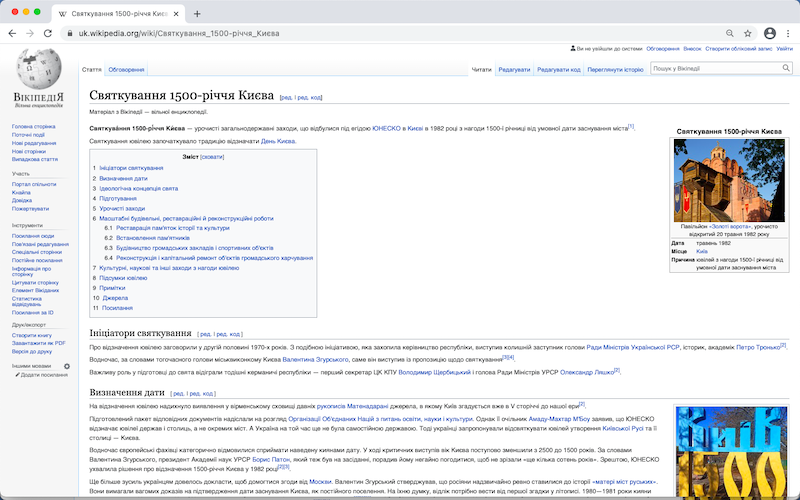Open the Внесок link in top bar
The image size is (800, 500).
[x=692, y=48]
